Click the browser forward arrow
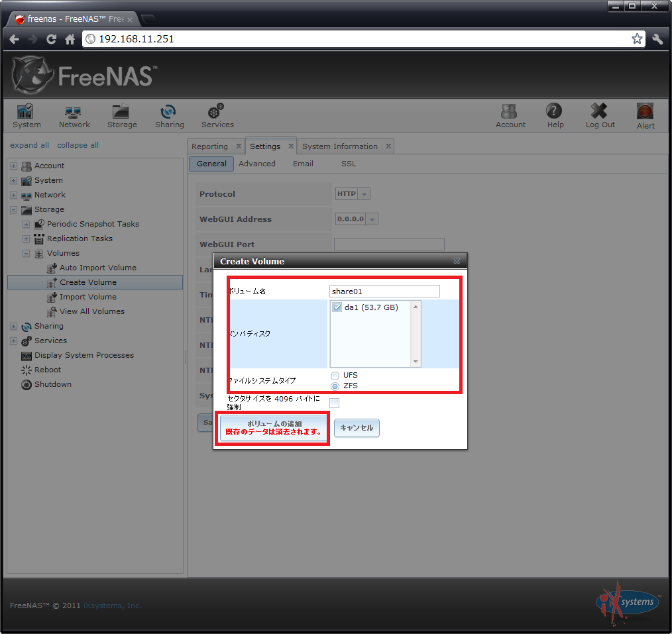This screenshot has width=672, height=634. coord(32,39)
